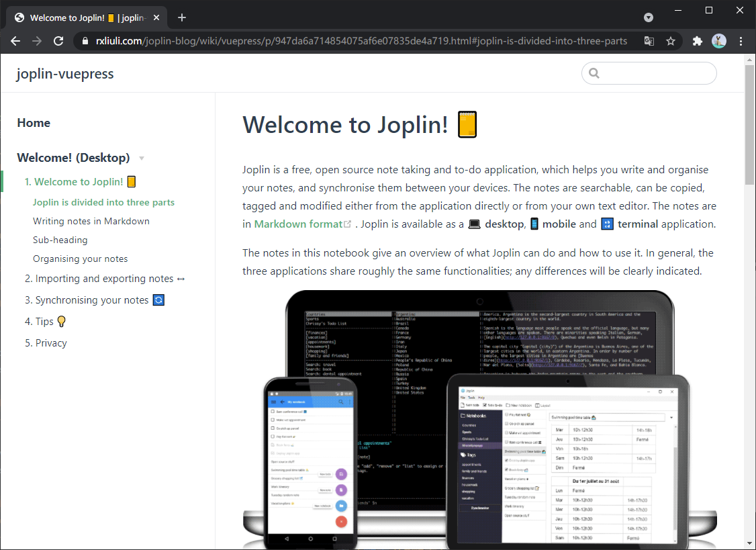Click the phone icon before mobile

[x=534, y=224]
